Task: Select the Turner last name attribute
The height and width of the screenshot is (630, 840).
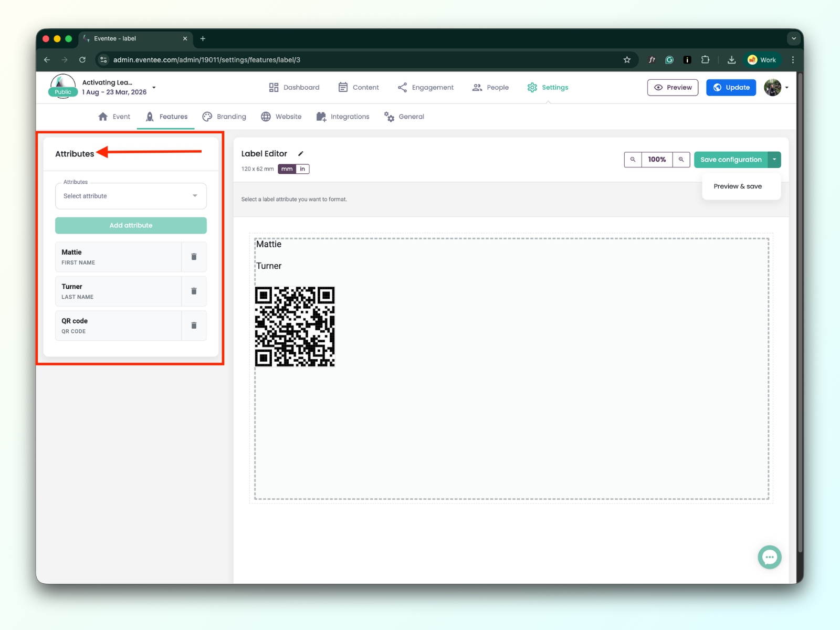Action: point(118,291)
